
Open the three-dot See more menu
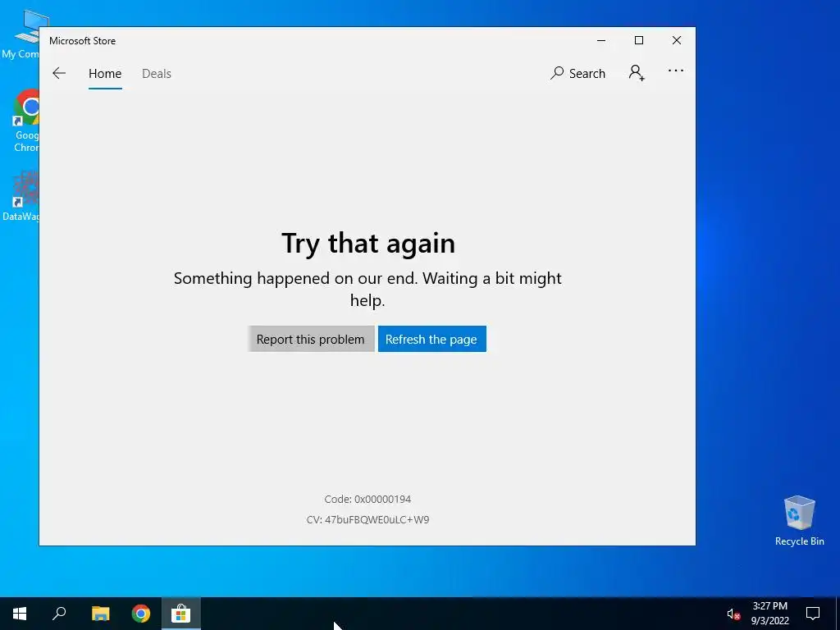point(676,71)
